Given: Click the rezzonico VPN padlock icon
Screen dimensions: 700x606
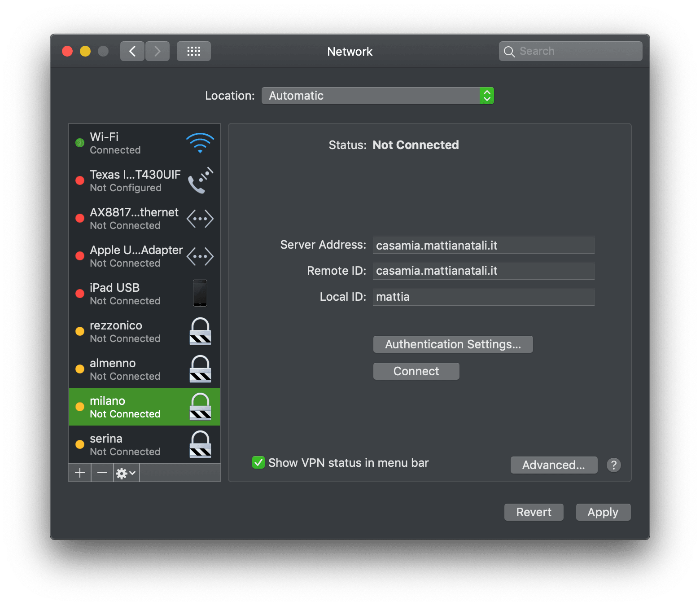Looking at the screenshot, I should [200, 331].
